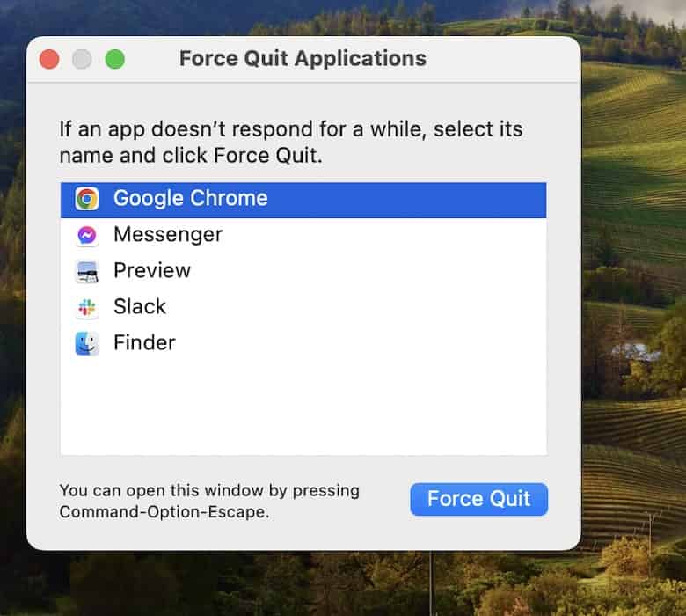Highlight Slack by its name text

pos(140,307)
